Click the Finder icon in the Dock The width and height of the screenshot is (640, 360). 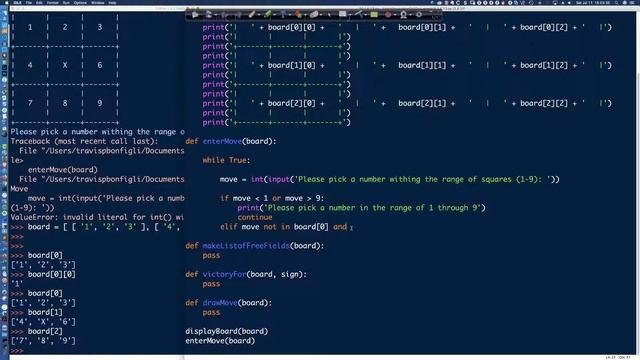coord(4,13)
